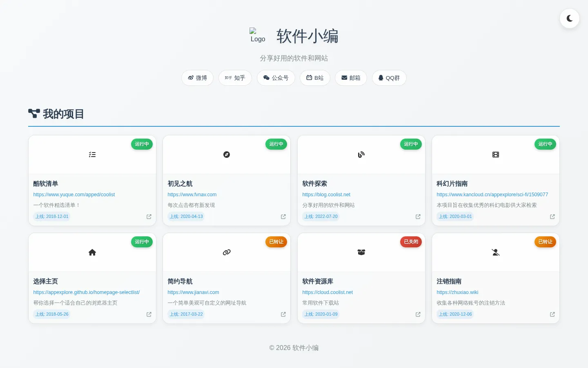Visit the yuque.com/apped/coolist link
Screen dimensions: 588x368
[74, 195]
